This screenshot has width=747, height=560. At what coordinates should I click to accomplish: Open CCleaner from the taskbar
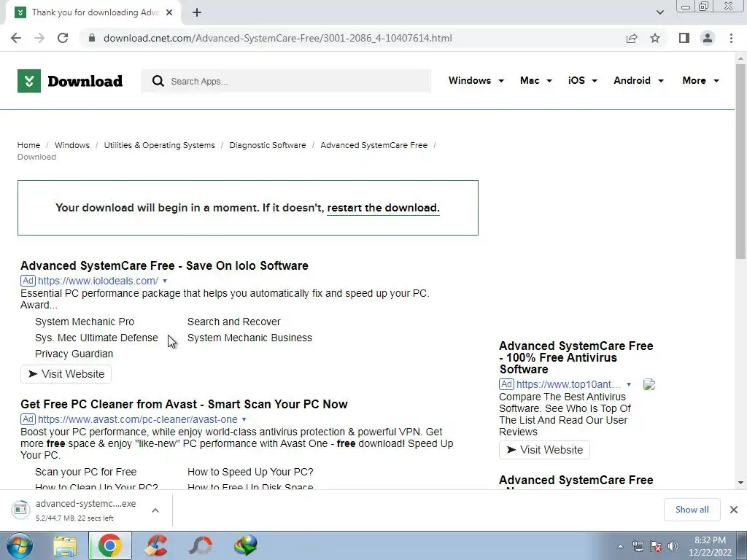156,545
